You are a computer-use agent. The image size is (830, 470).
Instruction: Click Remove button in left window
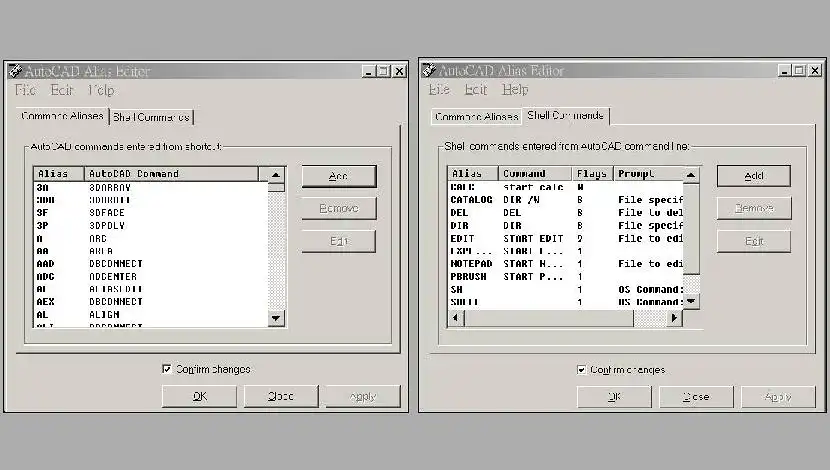339,209
